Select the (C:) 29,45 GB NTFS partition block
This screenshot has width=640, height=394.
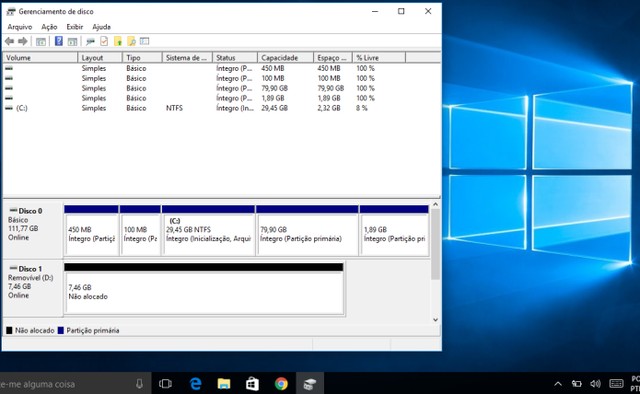click(x=208, y=231)
